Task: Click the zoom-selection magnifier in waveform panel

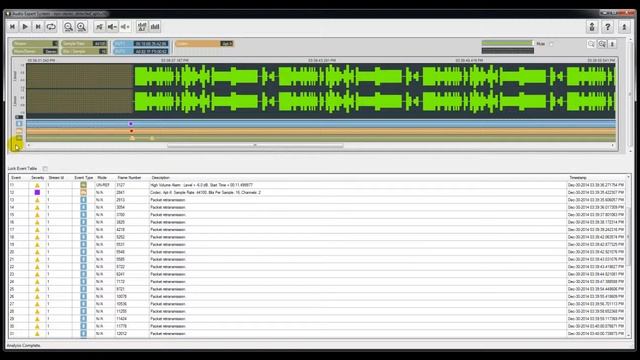Action: [x=602, y=44]
